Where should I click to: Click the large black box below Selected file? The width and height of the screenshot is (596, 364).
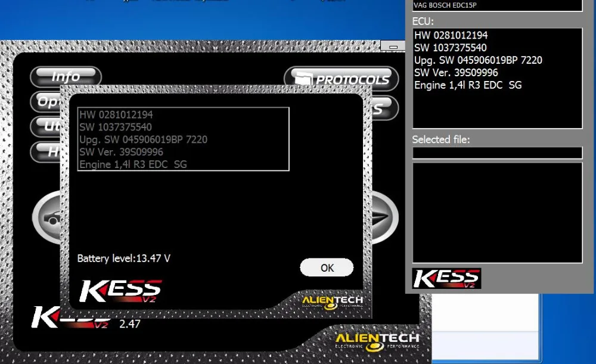[x=497, y=213]
